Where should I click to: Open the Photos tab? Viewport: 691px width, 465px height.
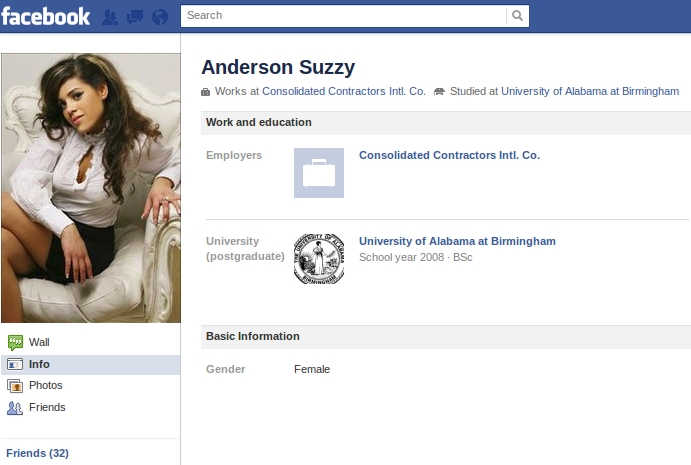[90, 386]
